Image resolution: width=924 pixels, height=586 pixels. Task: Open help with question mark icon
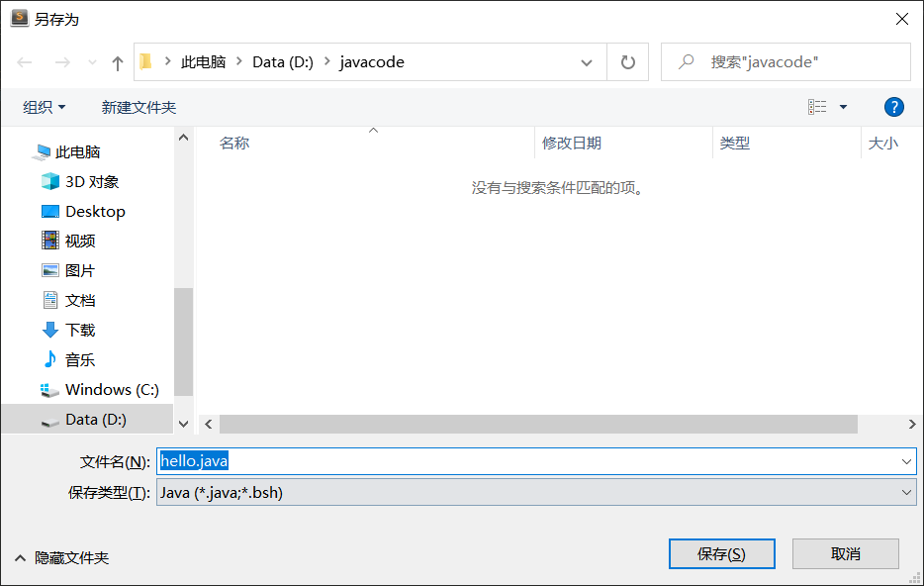point(894,107)
